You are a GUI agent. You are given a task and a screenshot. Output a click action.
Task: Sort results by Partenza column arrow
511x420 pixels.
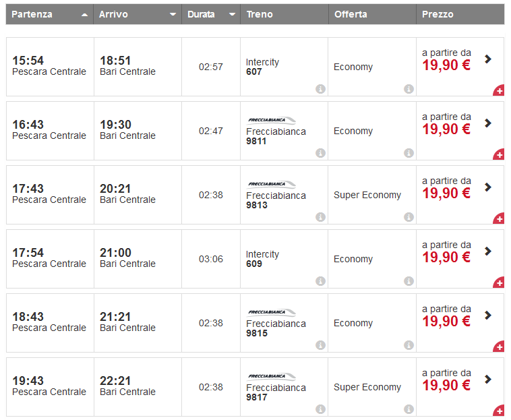tap(84, 14)
